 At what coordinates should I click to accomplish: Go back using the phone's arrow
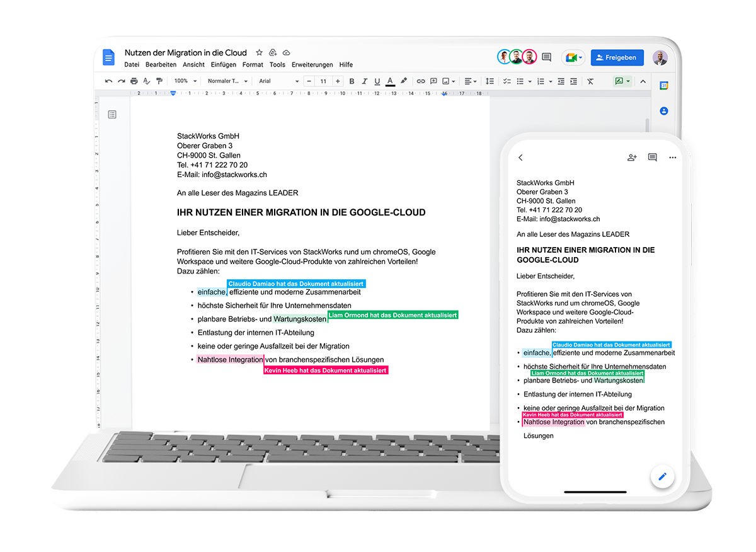[520, 158]
